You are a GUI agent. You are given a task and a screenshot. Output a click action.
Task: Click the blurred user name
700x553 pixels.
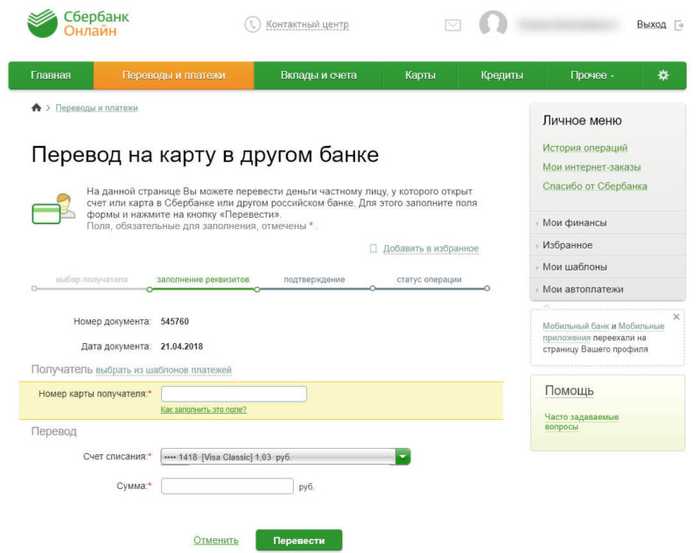(x=568, y=24)
